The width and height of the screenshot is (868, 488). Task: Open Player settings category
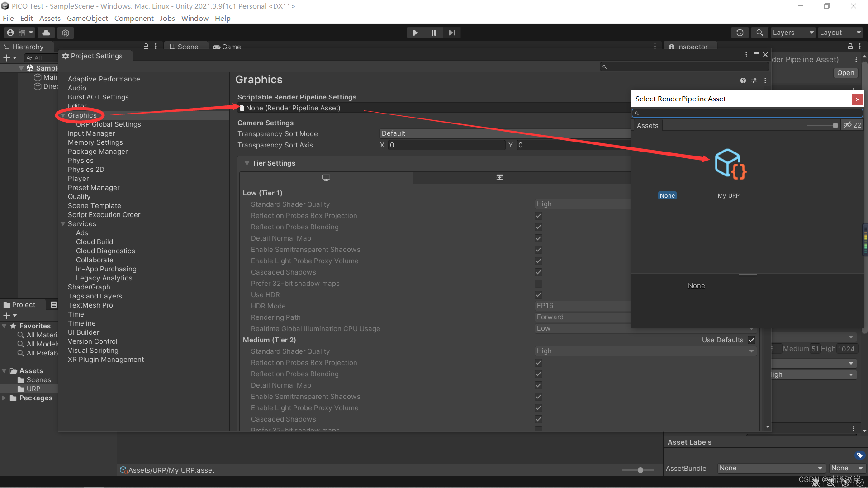click(78, 179)
